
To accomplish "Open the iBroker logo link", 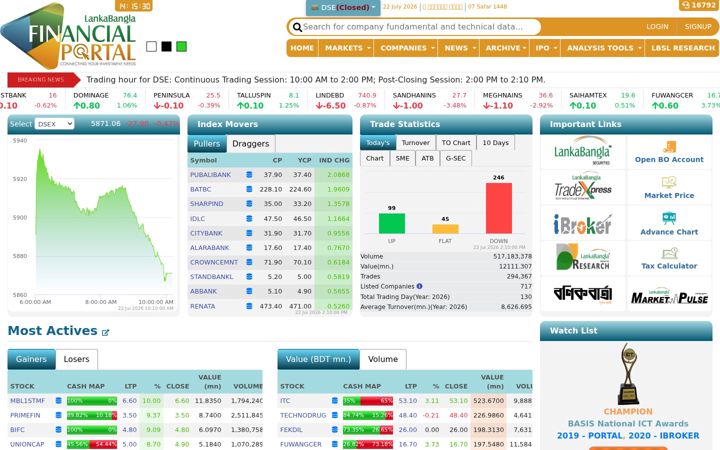I will (583, 224).
